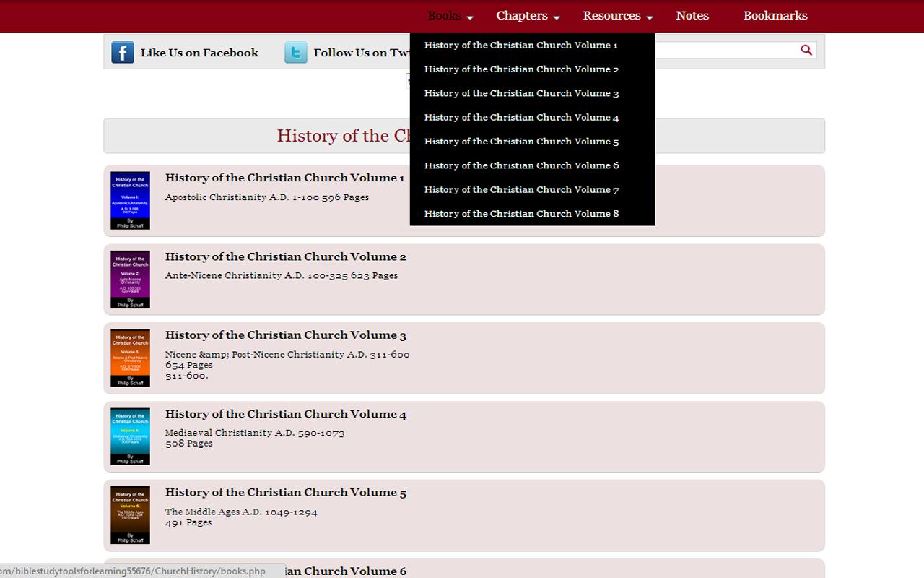Click 'Ante-Nicene Christianity A.D. 100-325' description
The height and width of the screenshot is (578, 924).
point(256,275)
